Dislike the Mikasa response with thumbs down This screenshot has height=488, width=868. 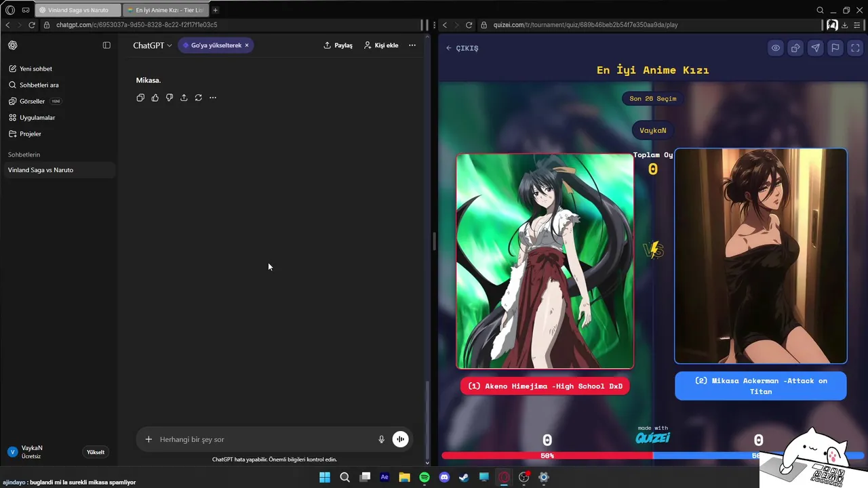pyautogui.click(x=170, y=98)
